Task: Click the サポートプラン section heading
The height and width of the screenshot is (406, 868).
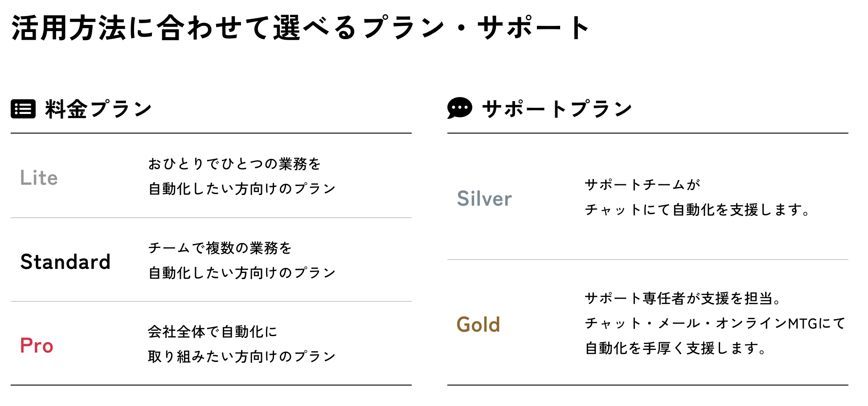Action: (x=557, y=109)
